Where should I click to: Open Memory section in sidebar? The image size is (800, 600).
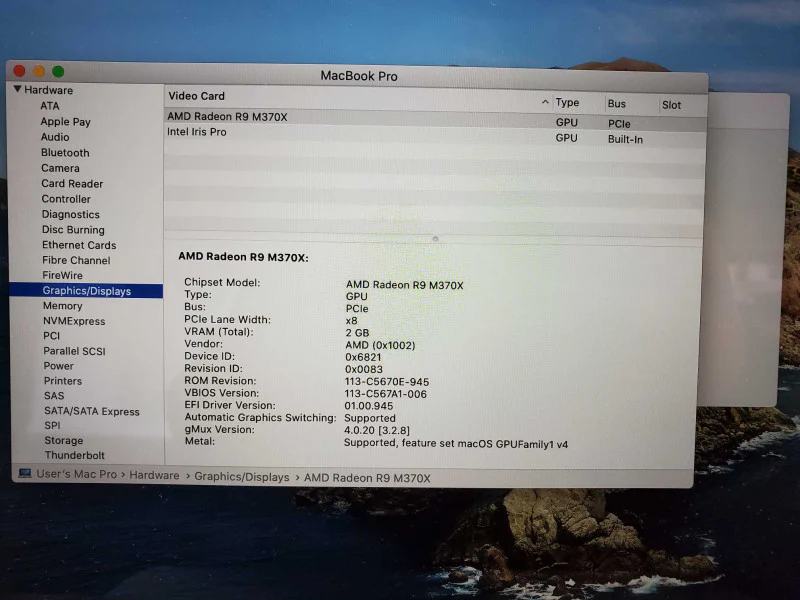click(62, 306)
